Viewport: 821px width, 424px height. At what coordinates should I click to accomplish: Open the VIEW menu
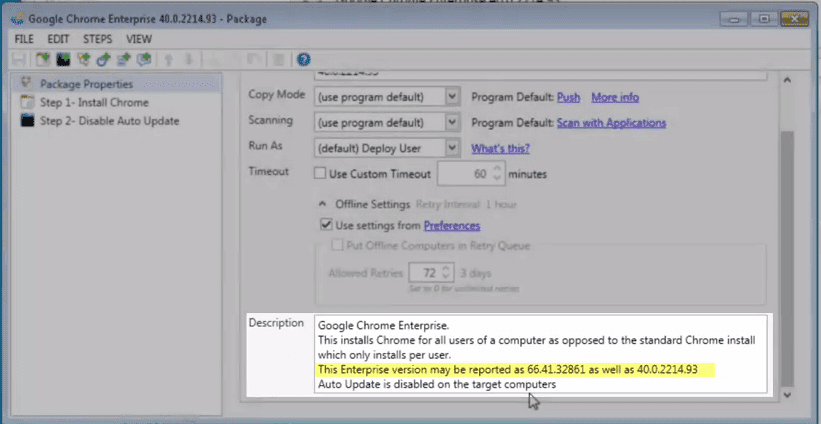139,39
